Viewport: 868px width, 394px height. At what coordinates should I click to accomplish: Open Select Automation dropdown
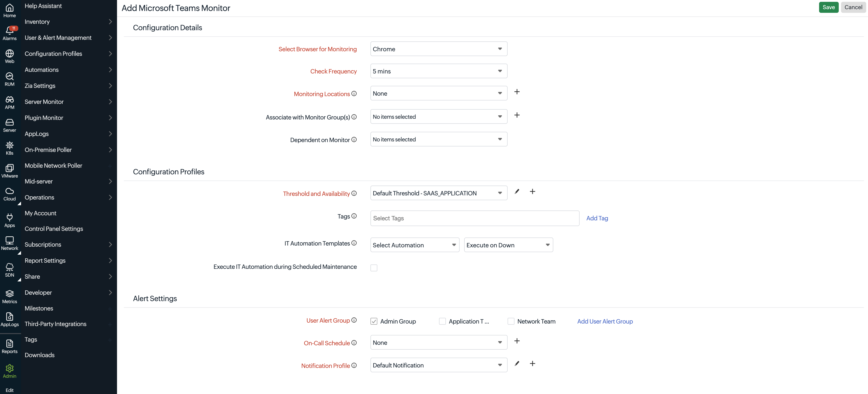coord(415,245)
